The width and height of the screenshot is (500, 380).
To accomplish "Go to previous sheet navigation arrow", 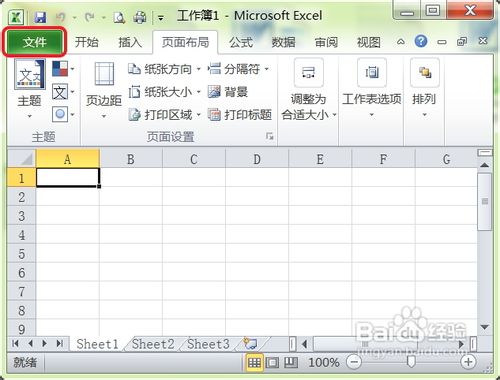I will (30, 343).
